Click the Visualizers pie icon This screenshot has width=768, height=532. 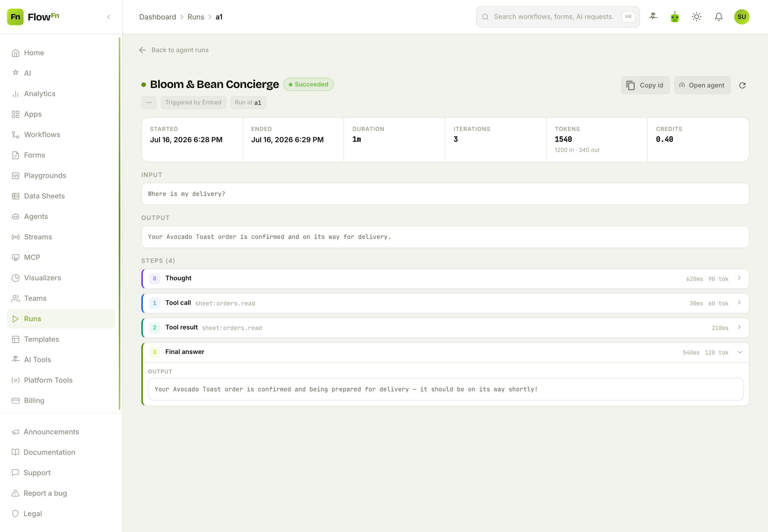(x=15, y=278)
